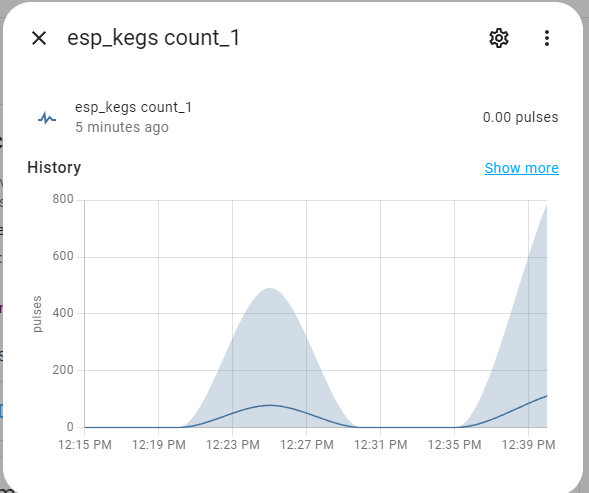This screenshot has height=493, width=589.
Task: Close the esp_kegs count_1 dialog
Action: [x=39, y=38]
